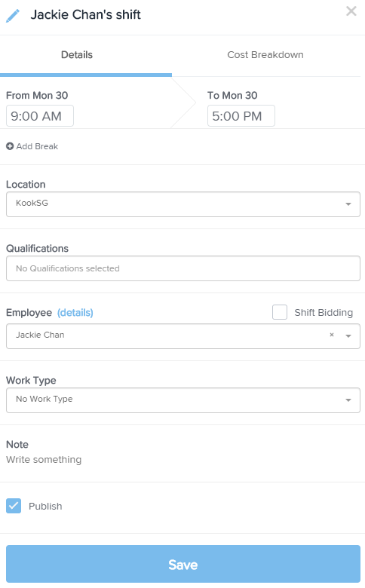Click the Shift Bidding label text
365x588 pixels.
[324, 313]
